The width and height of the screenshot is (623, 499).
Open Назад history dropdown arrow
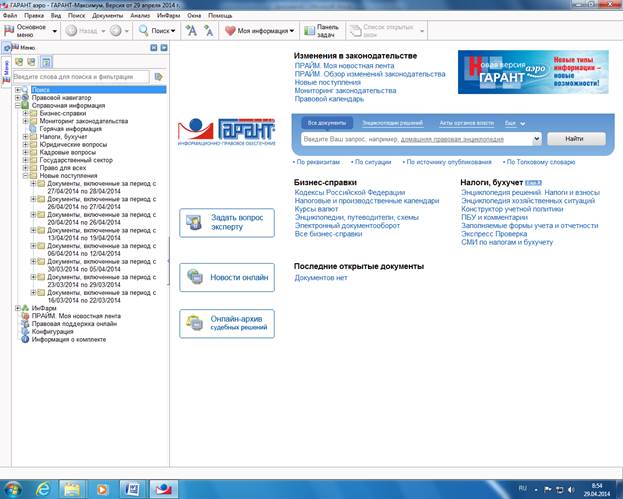click(x=103, y=31)
